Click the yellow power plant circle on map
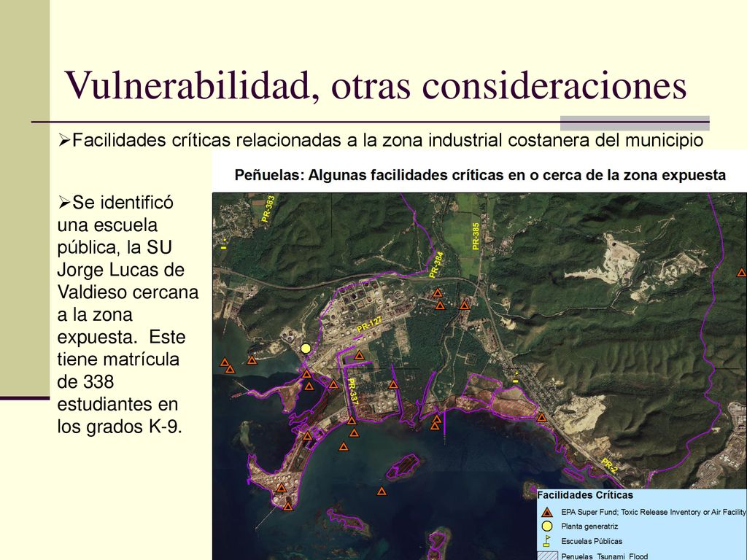This screenshot has height=560, width=747. coord(306,349)
